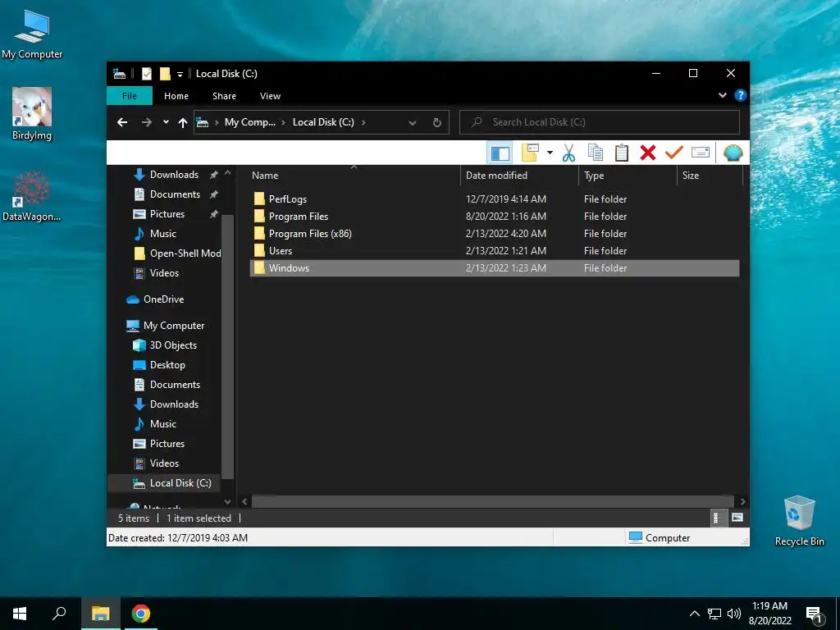
Task: Open Explorer help question mark icon
Action: pyautogui.click(x=741, y=95)
